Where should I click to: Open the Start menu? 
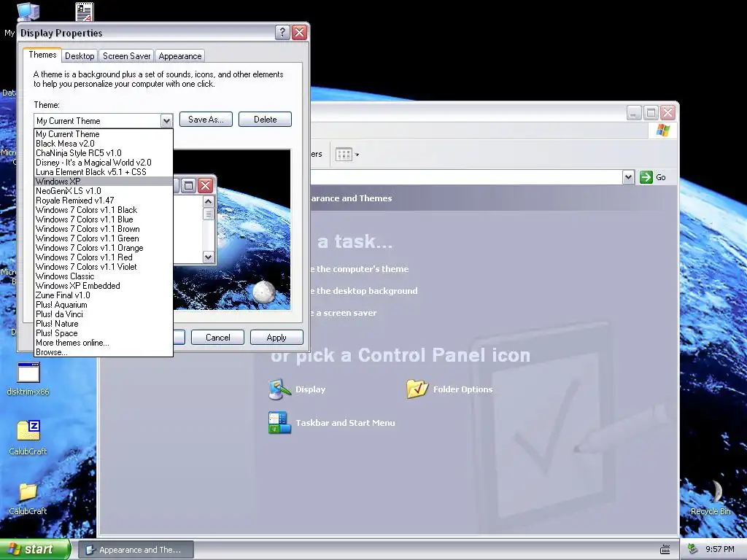click(x=34, y=550)
